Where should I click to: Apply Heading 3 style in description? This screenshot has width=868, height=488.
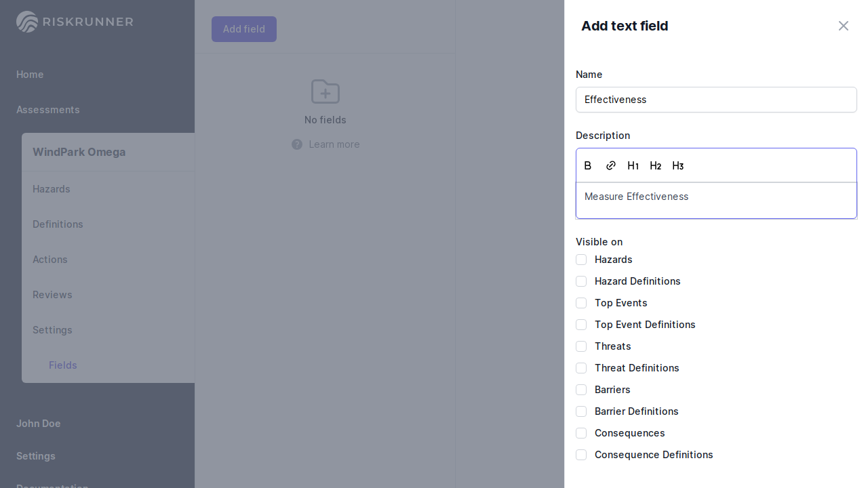(x=677, y=166)
